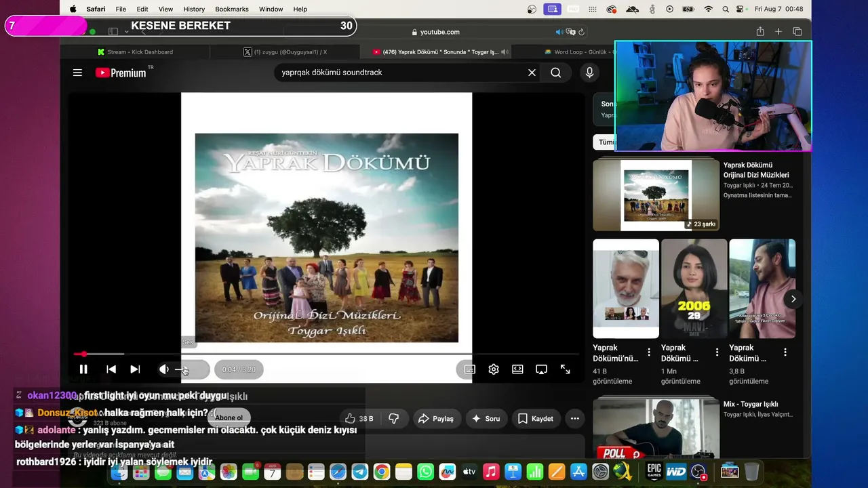Open options for the 41 B görüntüleme Short
The width and height of the screenshot is (868, 488).
(x=649, y=352)
